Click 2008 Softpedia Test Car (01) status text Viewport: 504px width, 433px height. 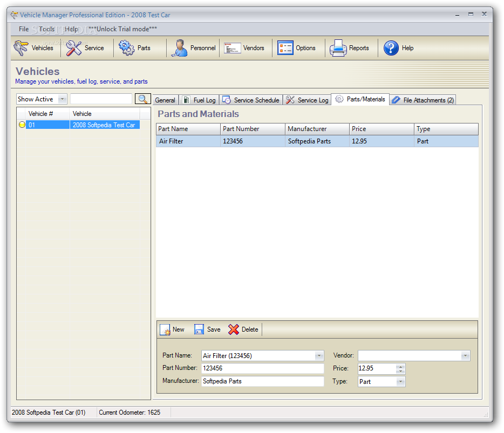point(49,413)
